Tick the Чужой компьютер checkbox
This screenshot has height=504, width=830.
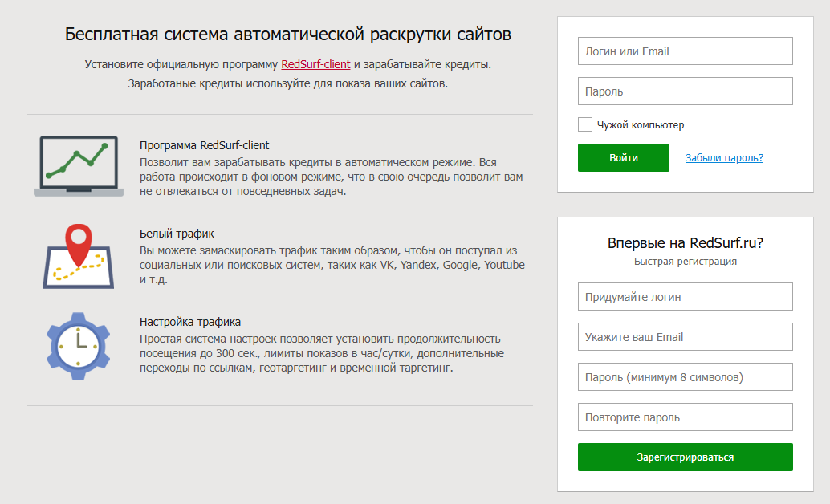585,124
